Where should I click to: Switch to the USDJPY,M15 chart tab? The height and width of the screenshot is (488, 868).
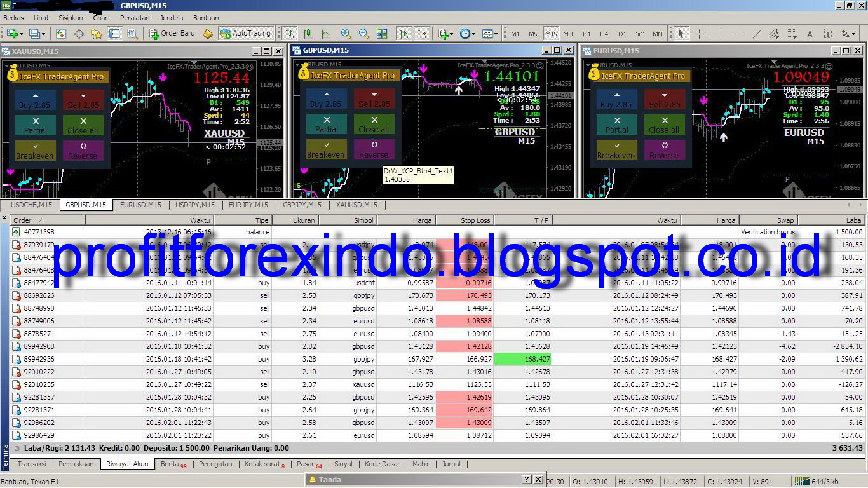[194, 205]
